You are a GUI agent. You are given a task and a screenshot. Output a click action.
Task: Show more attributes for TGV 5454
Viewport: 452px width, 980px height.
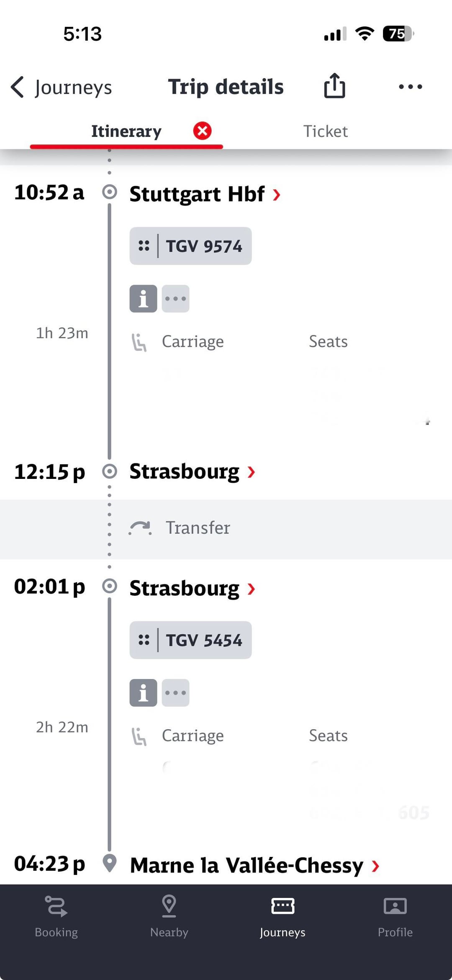click(175, 693)
